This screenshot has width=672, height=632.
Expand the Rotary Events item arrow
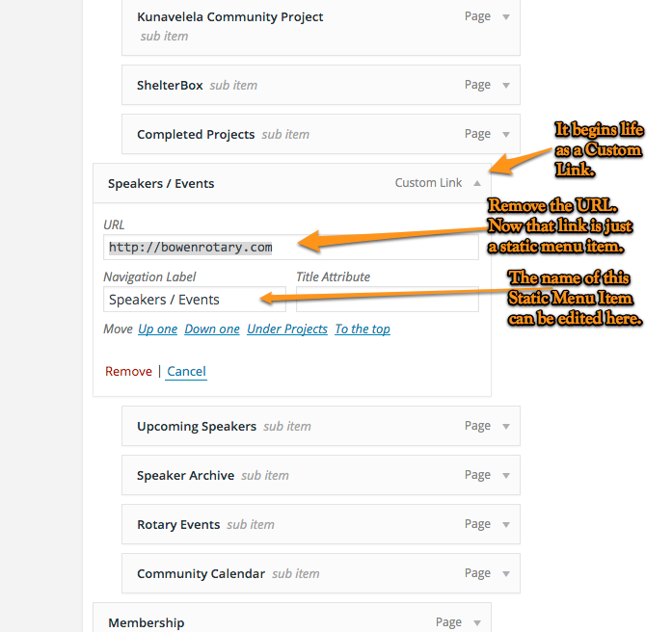pyautogui.click(x=506, y=524)
